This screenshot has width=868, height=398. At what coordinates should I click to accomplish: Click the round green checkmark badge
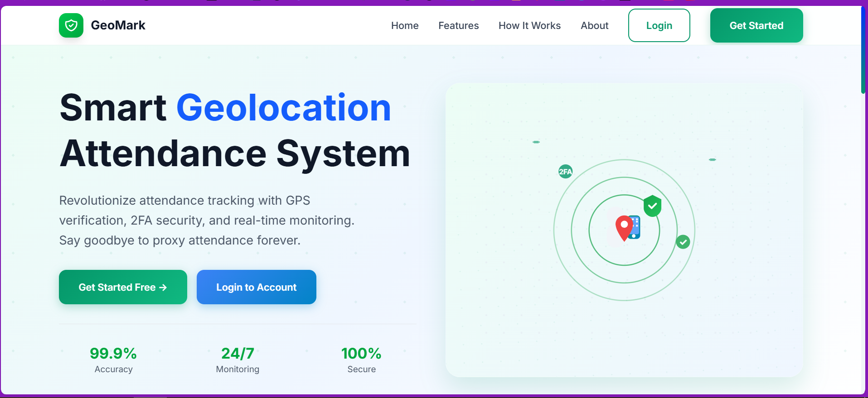pos(683,242)
